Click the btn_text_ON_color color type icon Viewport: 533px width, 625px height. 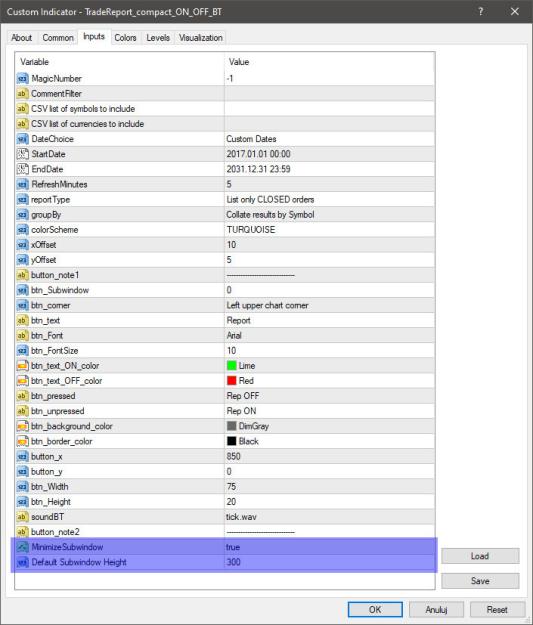point(22,366)
